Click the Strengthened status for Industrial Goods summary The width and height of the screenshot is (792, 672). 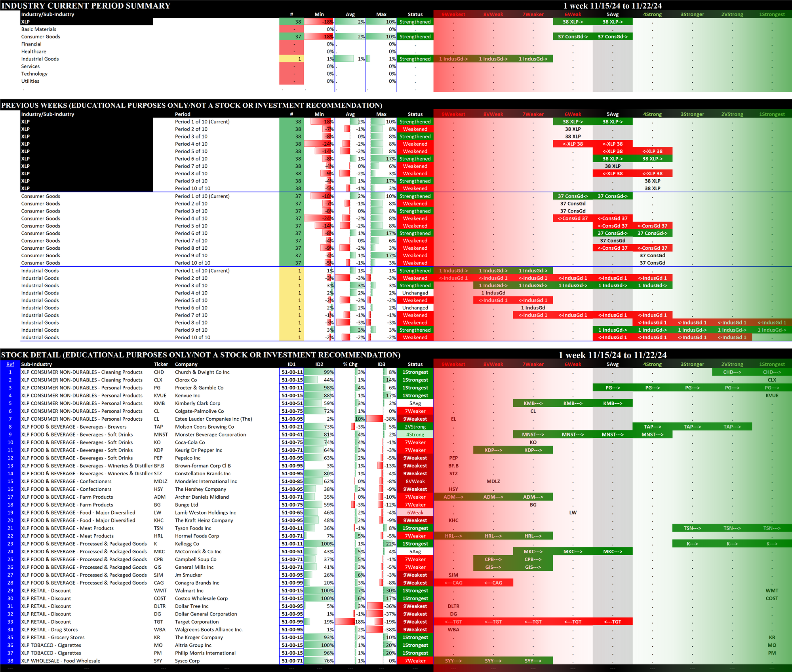415,59
